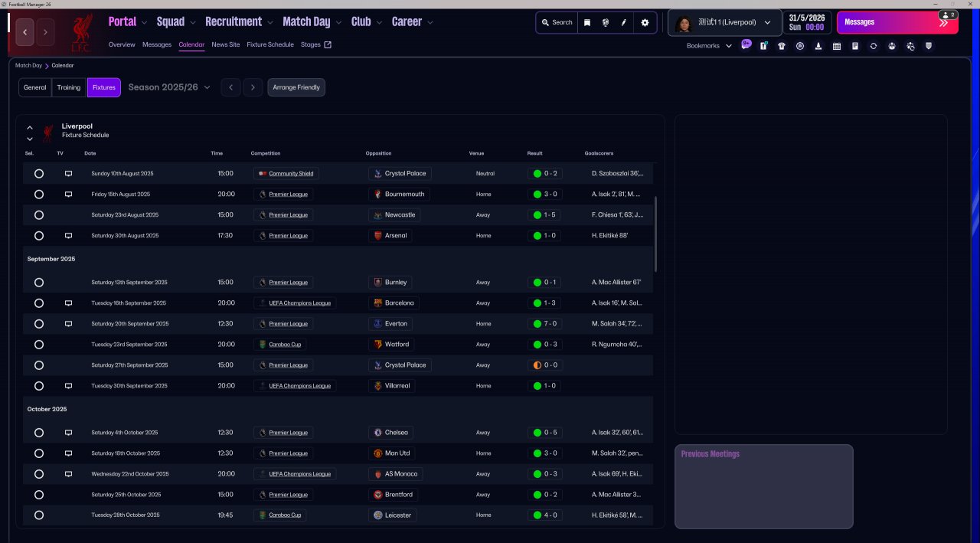Expand the Bookmarks dropdown
The image size is (980, 543).
[709, 46]
